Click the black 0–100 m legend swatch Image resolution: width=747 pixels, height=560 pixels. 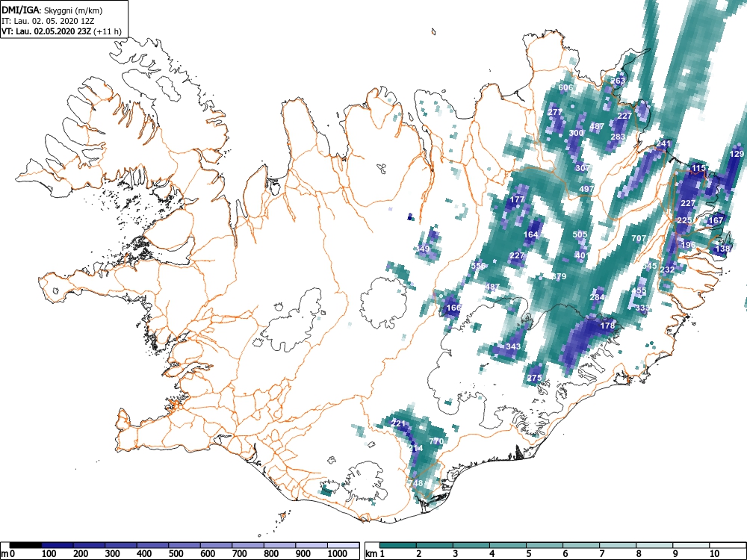pyautogui.click(x=25, y=545)
